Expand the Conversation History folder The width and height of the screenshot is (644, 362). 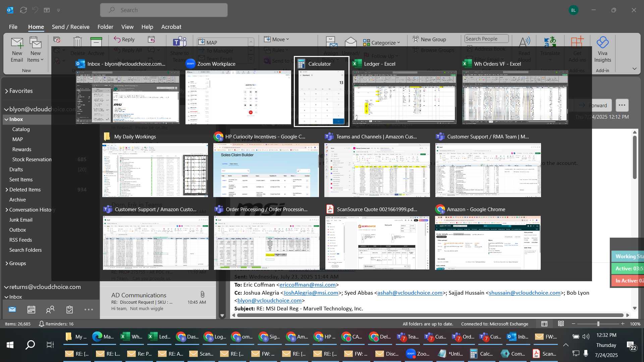(x=7, y=210)
